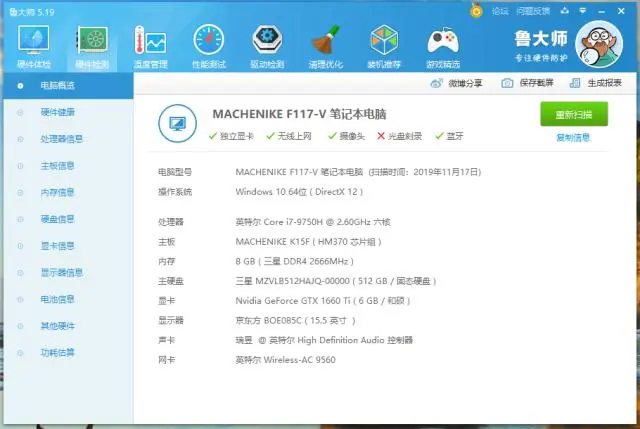Click the report icon beside 生成报表
The height and width of the screenshot is (429, 640).
(x=575, y=83)
